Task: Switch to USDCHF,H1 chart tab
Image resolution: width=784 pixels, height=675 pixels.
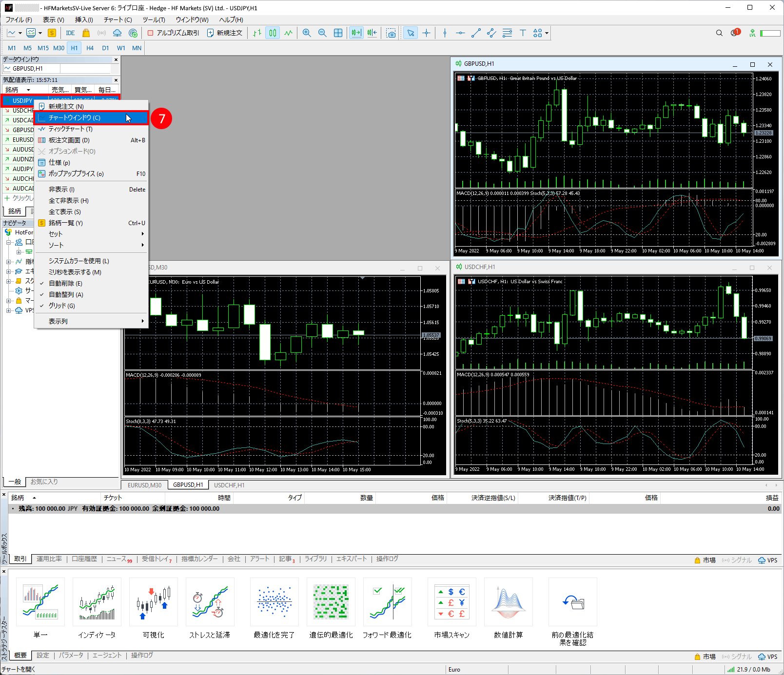Action: (229, 485)
